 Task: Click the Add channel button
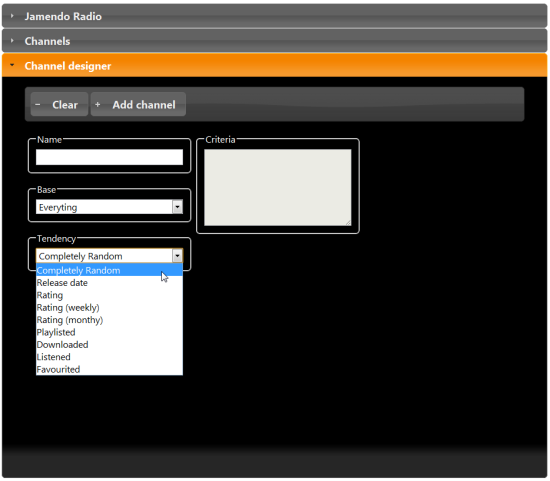pyautogui.click(x=138, y=105)
